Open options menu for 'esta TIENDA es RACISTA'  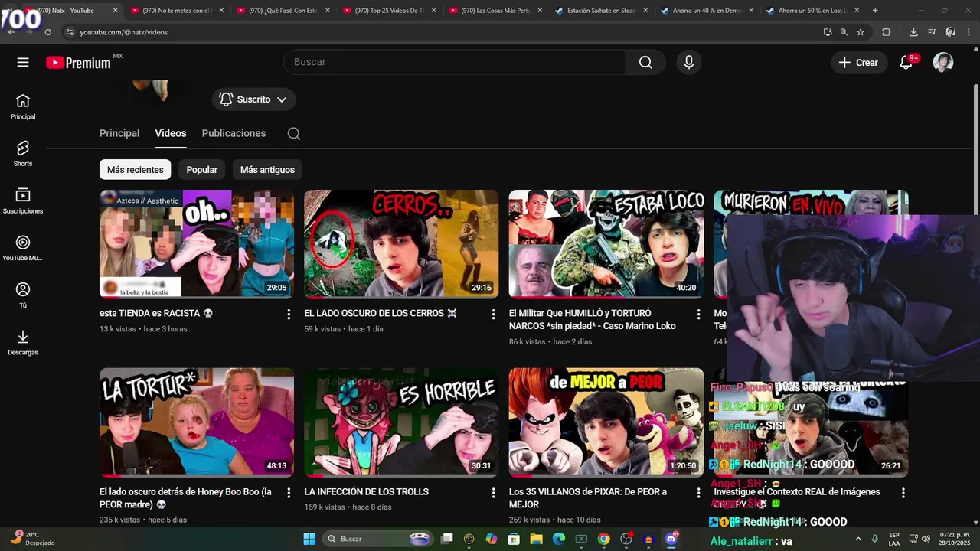tap(289, 315)
